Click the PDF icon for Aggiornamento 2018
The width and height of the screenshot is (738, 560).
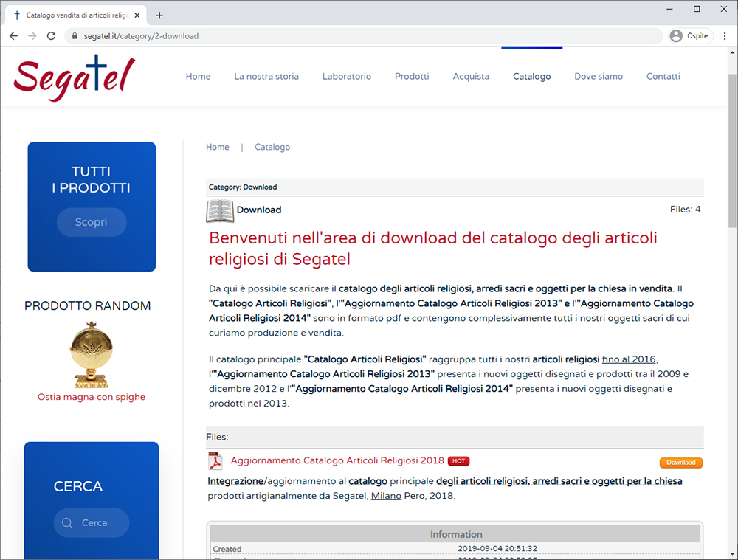tap(215, 460)
